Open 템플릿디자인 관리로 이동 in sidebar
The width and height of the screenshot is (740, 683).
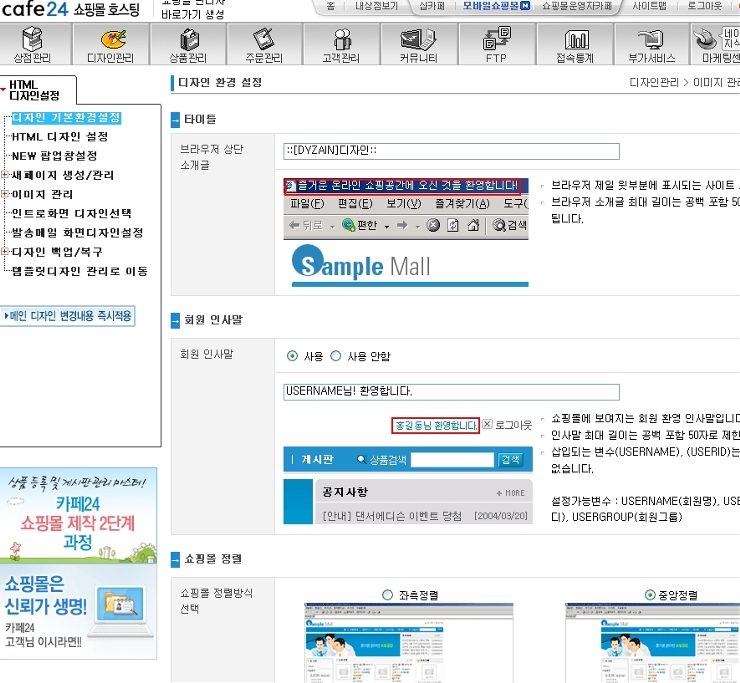(x=80, y=271)
